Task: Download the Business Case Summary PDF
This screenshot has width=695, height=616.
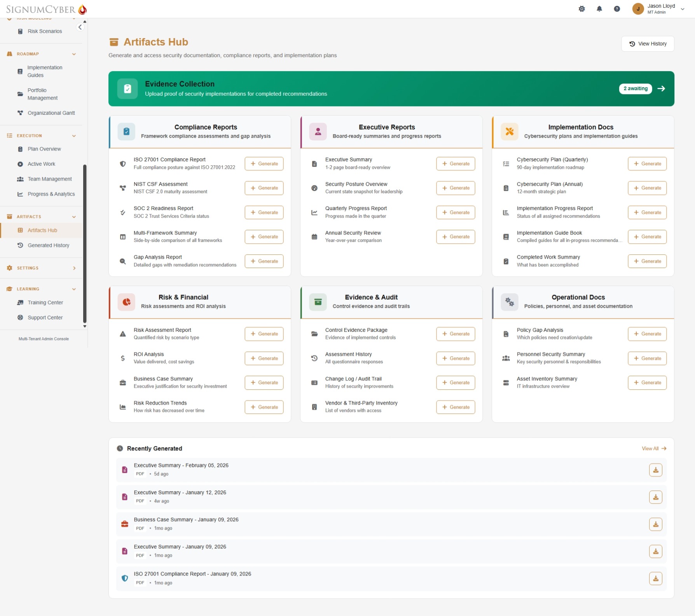Action: (x=656, y=524)
